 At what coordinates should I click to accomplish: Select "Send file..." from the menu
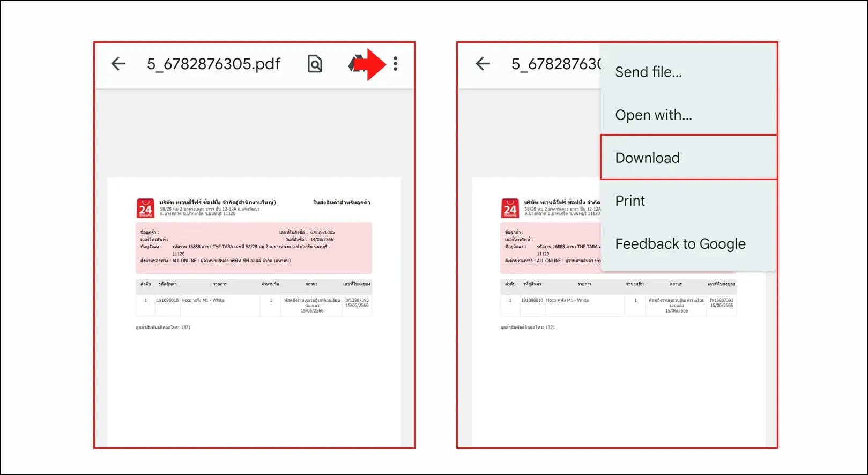[x=648, y=72]
